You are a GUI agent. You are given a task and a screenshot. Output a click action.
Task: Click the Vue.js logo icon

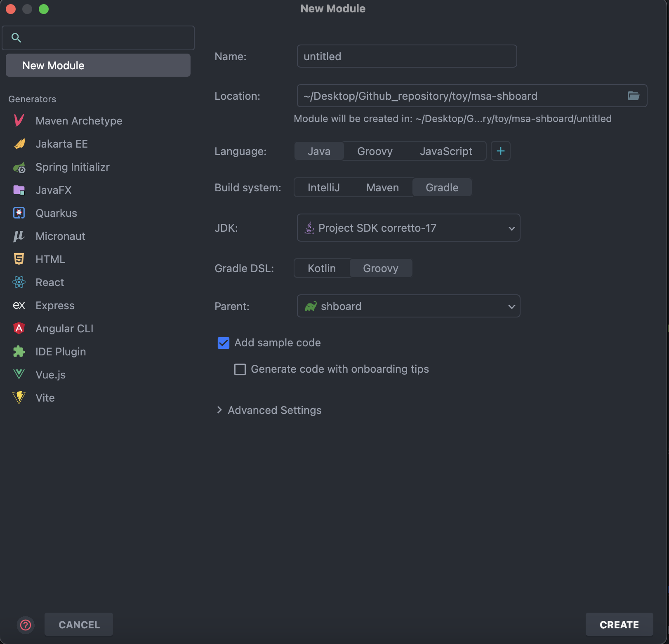pos(19,374)
